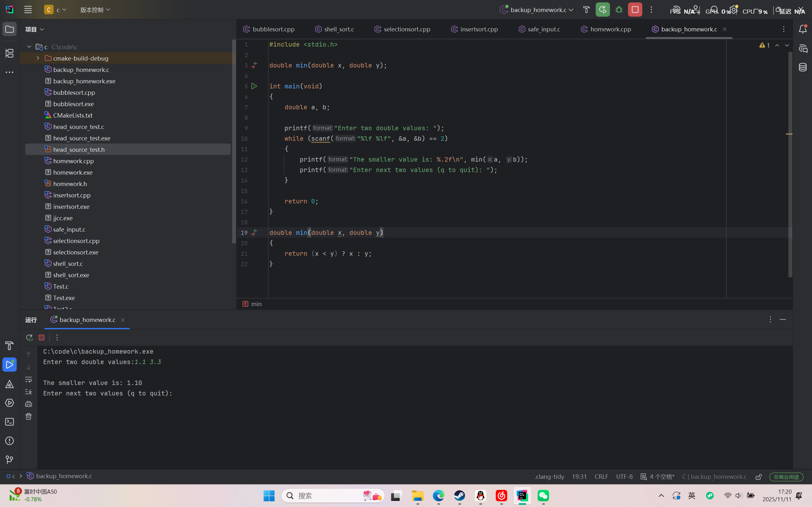
Task: Stop the running program with red square
Action: 635,10
